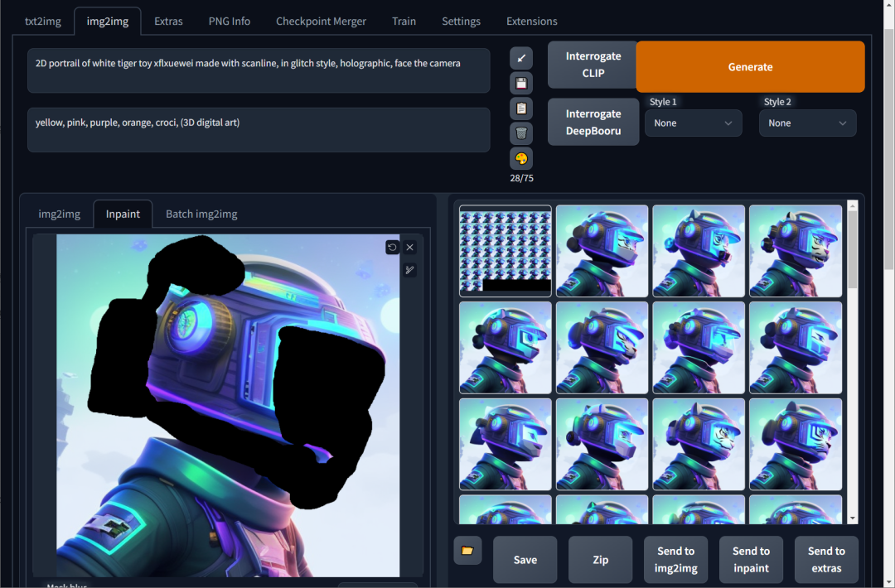Image resolution: width=895 pixels, height=588 pixels.
Task: Select the third thumbnail in the second gallery row
Action: click(x=699, y=348)
